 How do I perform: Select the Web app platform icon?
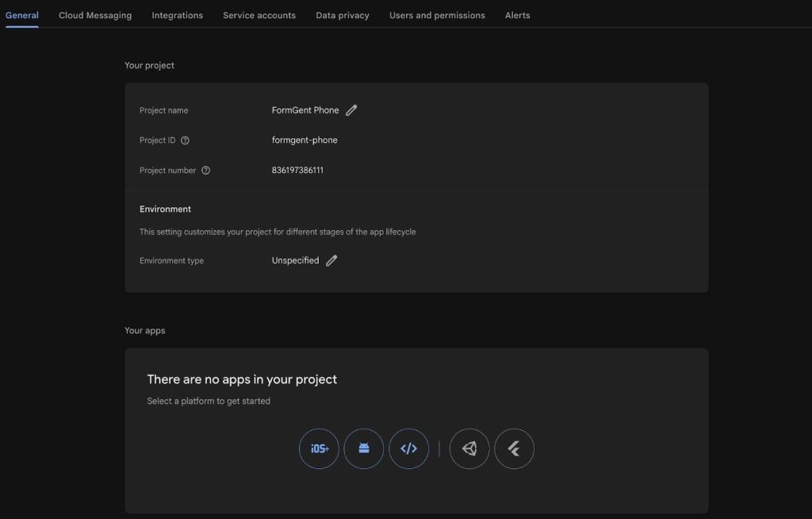tap(408, 448)
